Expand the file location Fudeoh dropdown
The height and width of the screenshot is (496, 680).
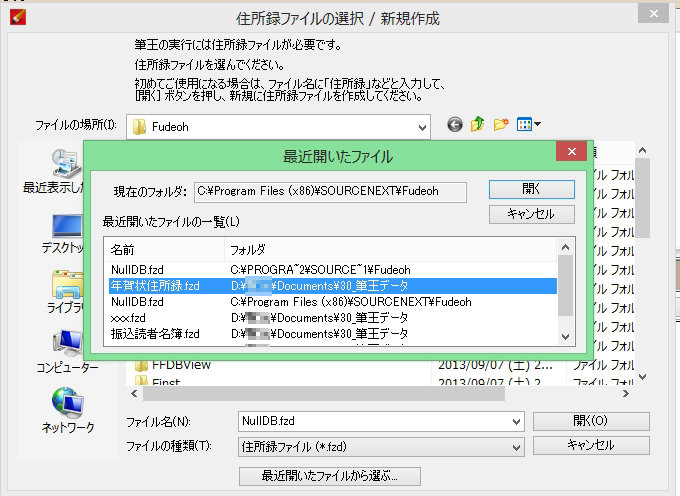(421, 127)
